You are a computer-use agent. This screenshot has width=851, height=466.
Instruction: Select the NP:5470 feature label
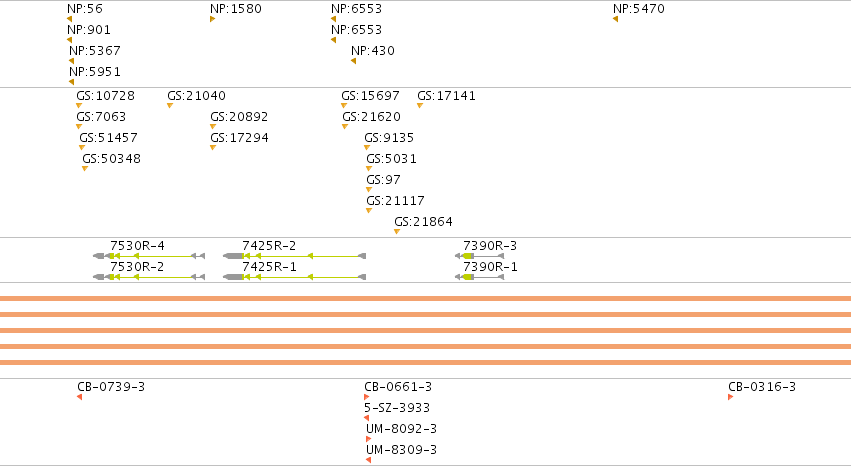pos(638,9)
